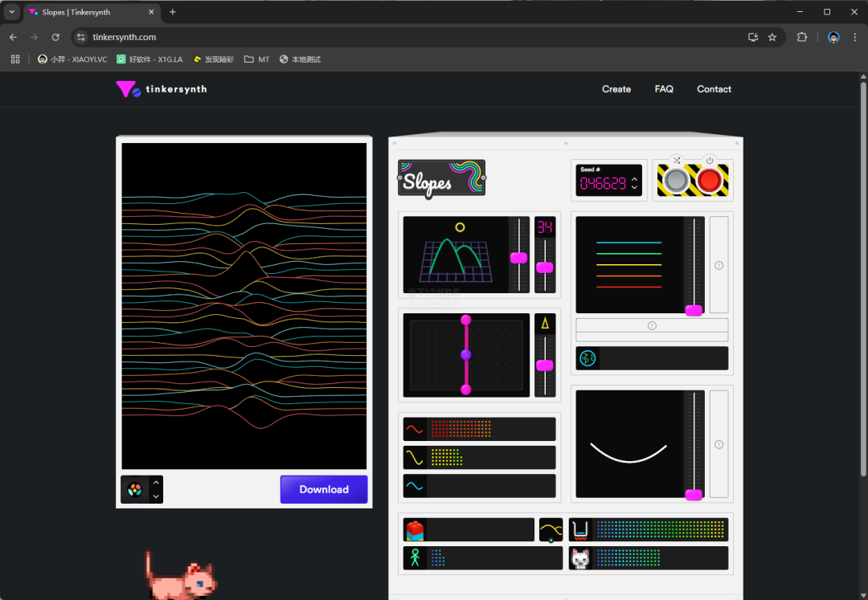Go to the FAQ page
Viewport: 868px width, 600px height.
pos(664,89)
